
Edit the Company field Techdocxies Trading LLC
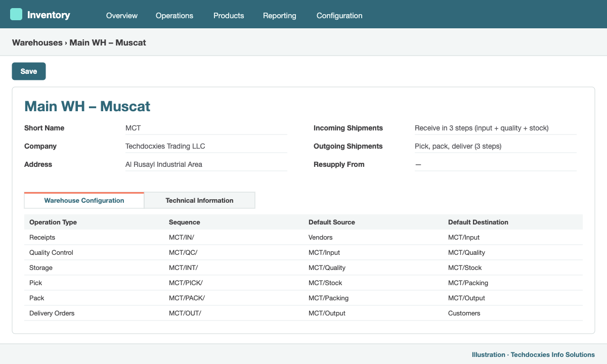tap(206, 146)
